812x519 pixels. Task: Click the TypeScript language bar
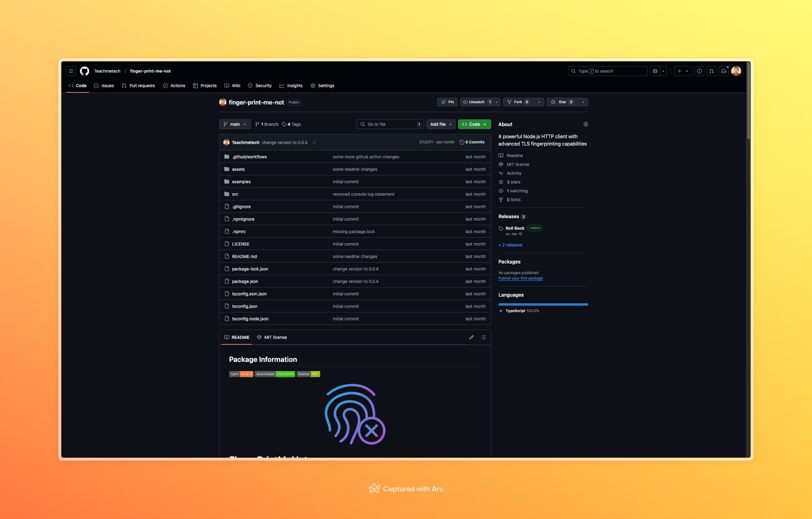[543, 304]
